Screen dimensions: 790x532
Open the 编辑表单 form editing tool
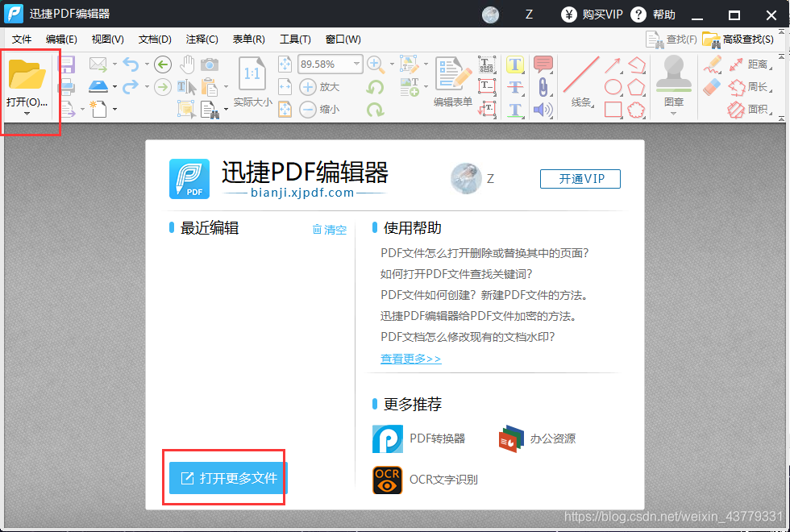tap(455, 77)
